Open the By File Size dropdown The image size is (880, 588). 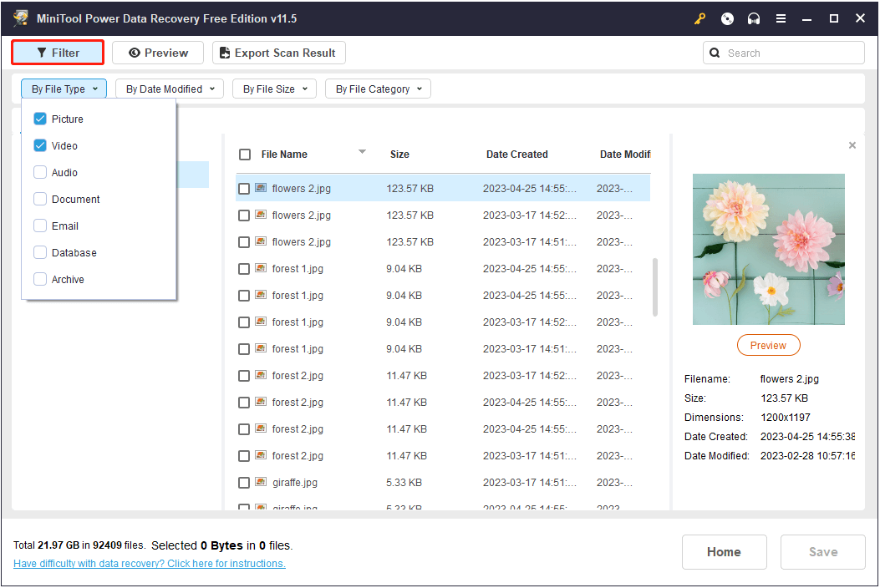(274, 89)
